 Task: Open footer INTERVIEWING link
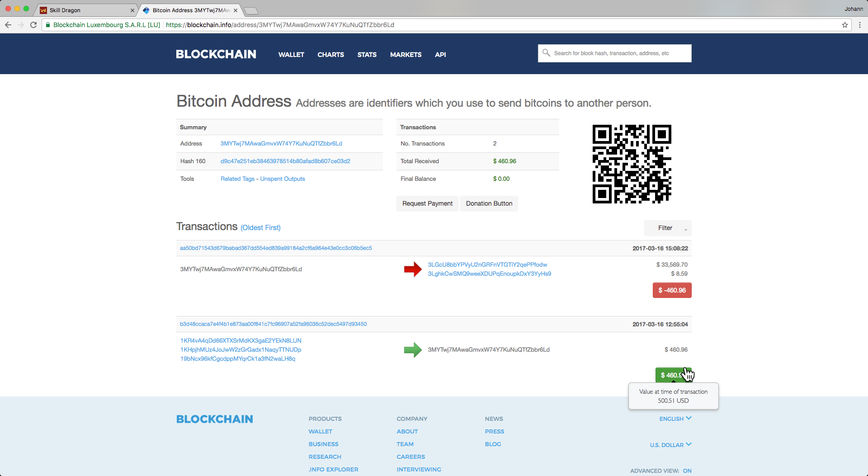[419, 469]
